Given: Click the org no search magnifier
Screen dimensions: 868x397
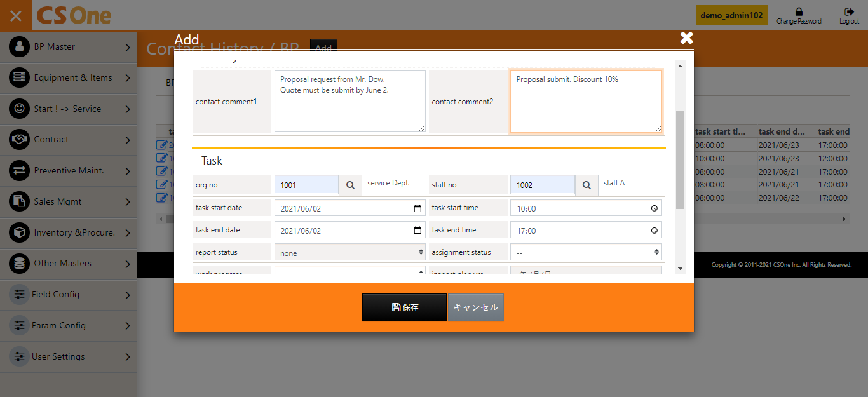Looking at the screenshot, I should (350, 185).
